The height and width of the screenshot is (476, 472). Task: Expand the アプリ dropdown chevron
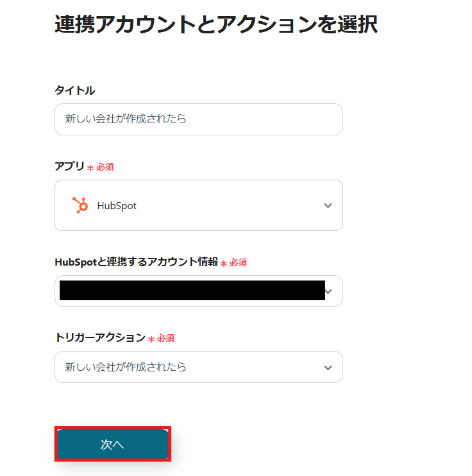[x=328, y=206]
